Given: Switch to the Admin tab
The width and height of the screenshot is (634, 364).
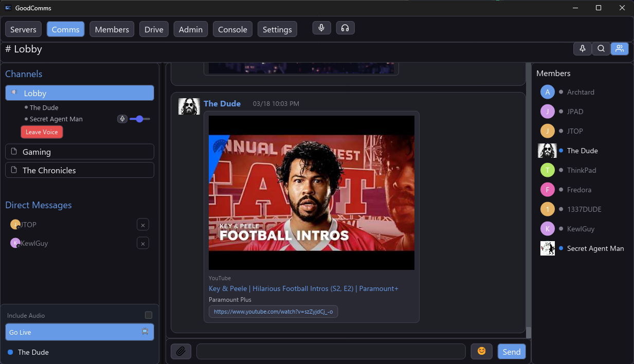Looking at the screenshot, I should coord(190,29).
